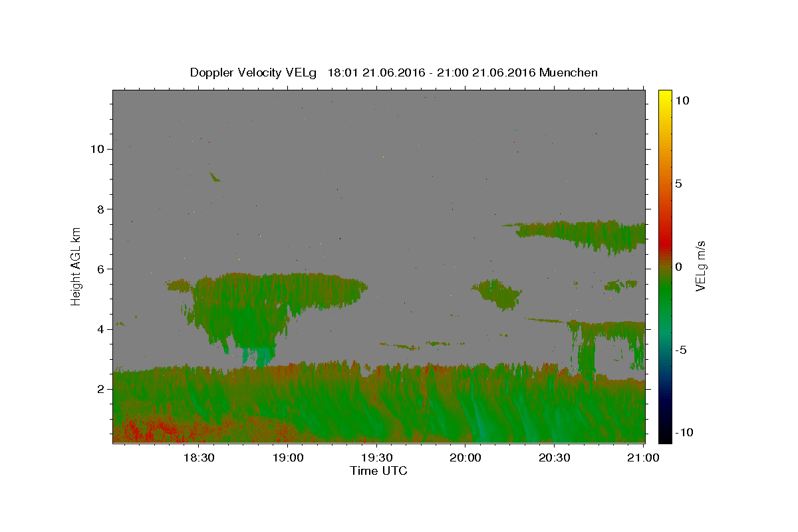Click the '21:00 21.06.2016' end time in title

tap(487, 72)
